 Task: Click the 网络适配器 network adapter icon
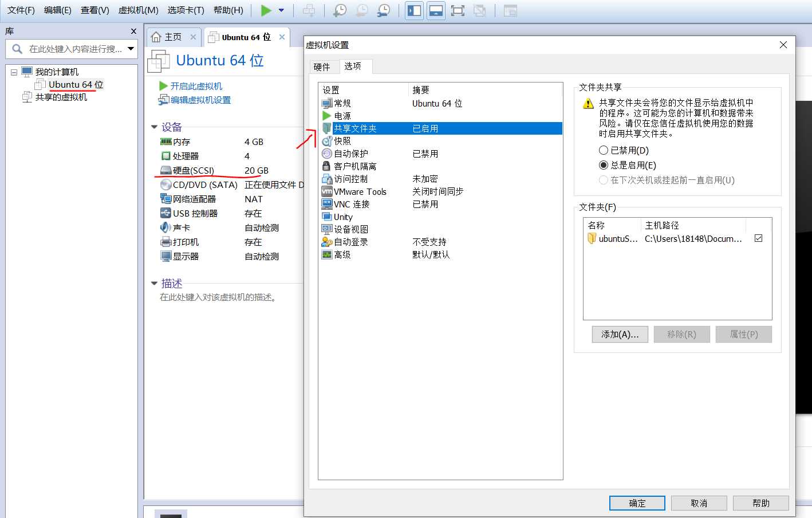pyautogui.click(x=166, y=199)
